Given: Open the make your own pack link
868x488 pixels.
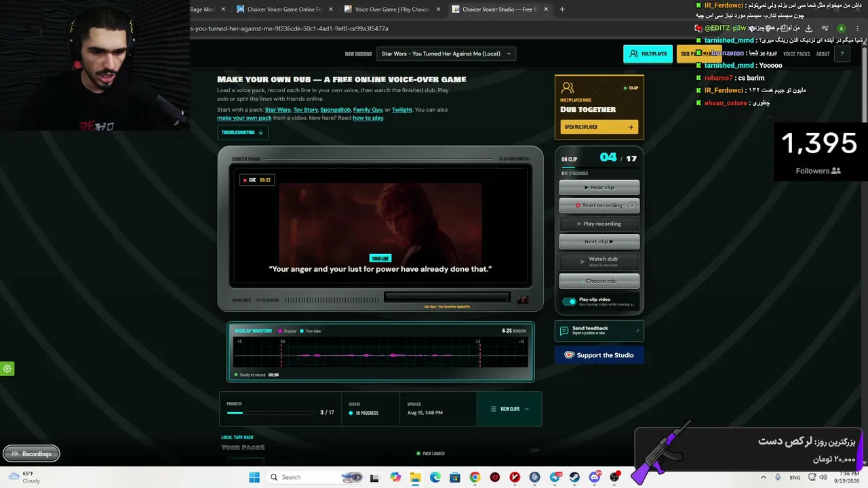Looking at the screenshot, I should pos(244,118).
